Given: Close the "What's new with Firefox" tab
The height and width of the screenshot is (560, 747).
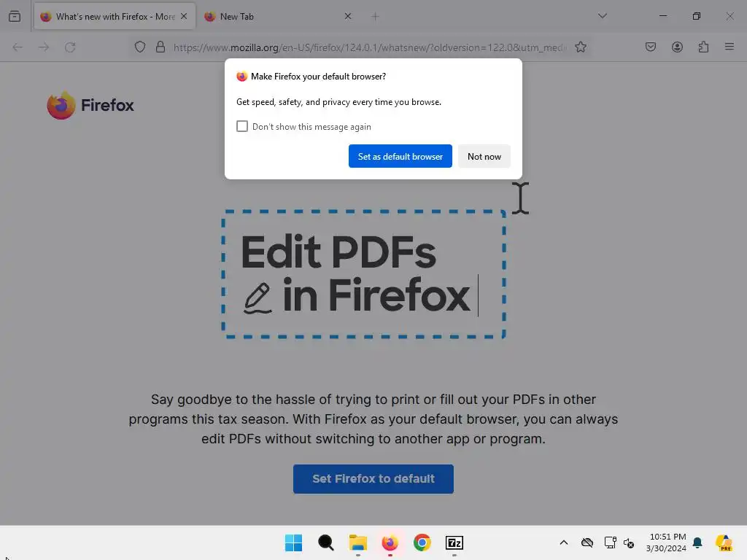Looking at the screenshot, I should [x=184, y=16].
